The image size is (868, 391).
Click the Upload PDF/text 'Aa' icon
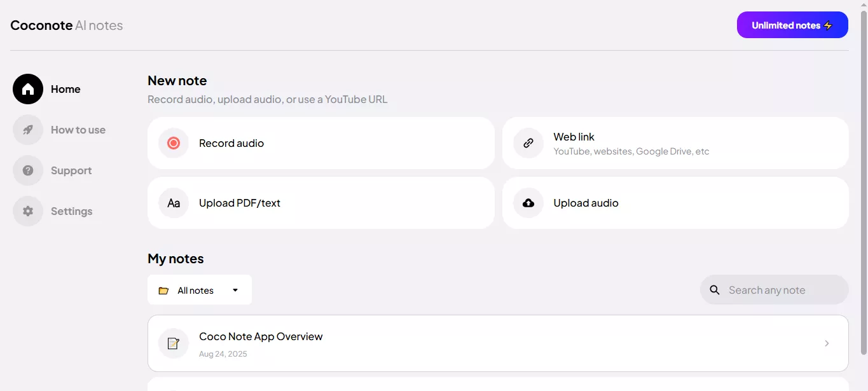[173, 203]
